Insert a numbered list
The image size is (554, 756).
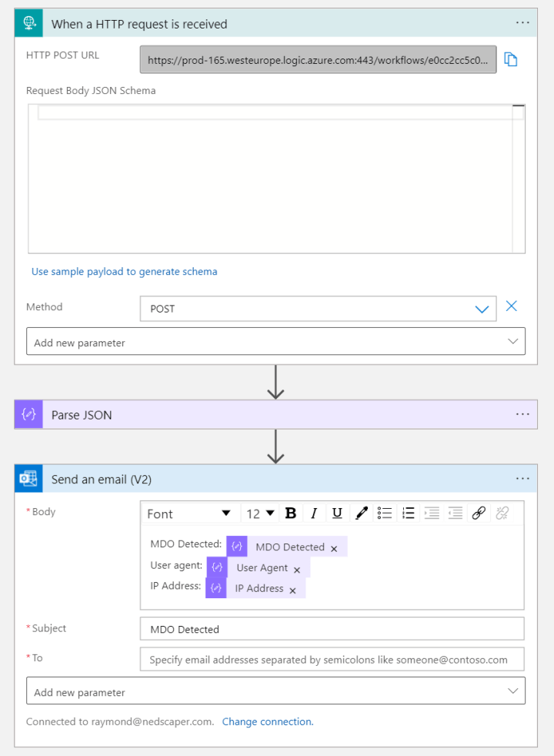408,513
